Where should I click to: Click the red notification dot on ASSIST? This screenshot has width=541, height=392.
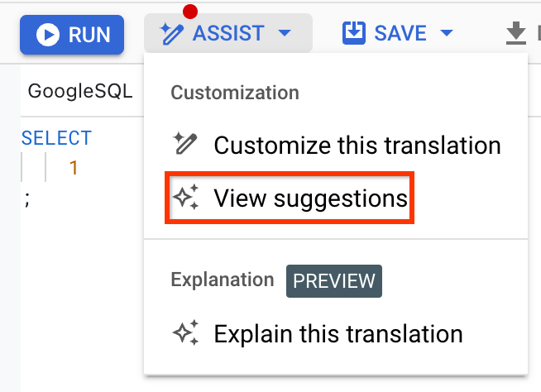(190, 12)
